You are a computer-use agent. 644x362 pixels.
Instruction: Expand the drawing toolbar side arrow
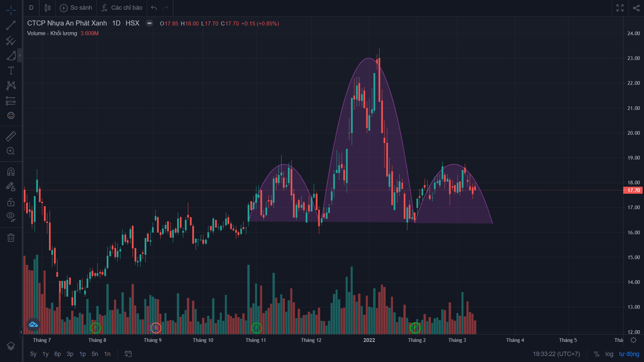tap(20, 55)
